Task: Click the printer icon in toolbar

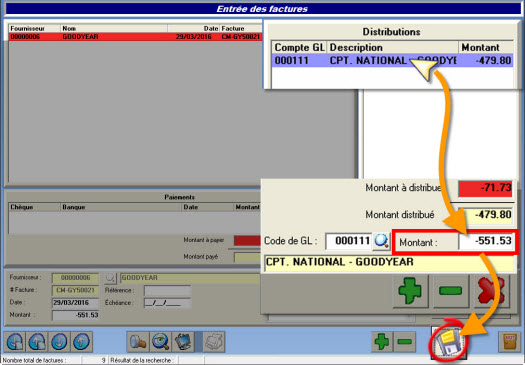Action: coord(214,342)
